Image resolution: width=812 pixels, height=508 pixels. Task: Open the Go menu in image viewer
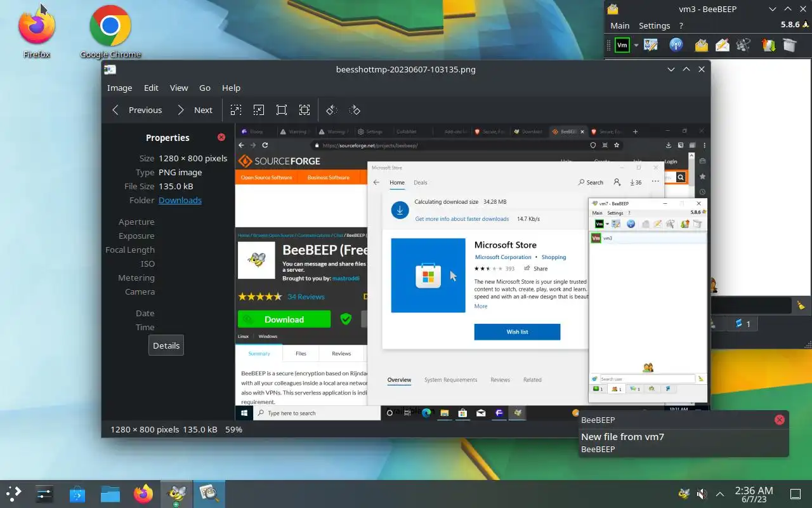click(205, 88)
